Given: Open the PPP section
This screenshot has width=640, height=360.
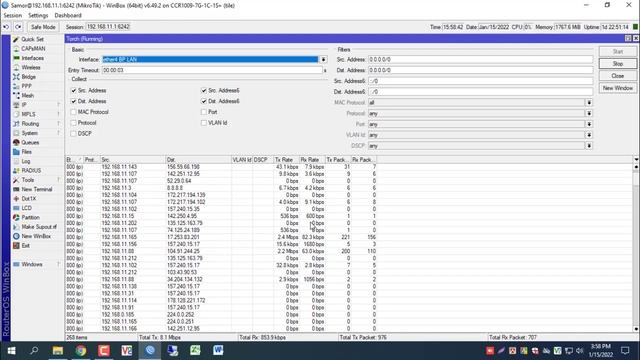Looking at the screenshot, I should pos(26,86).
